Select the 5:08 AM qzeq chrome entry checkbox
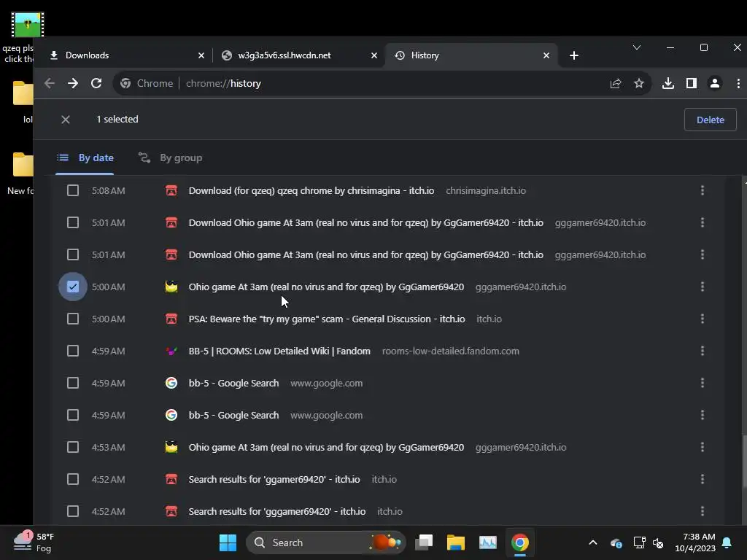 pos(73,190)
